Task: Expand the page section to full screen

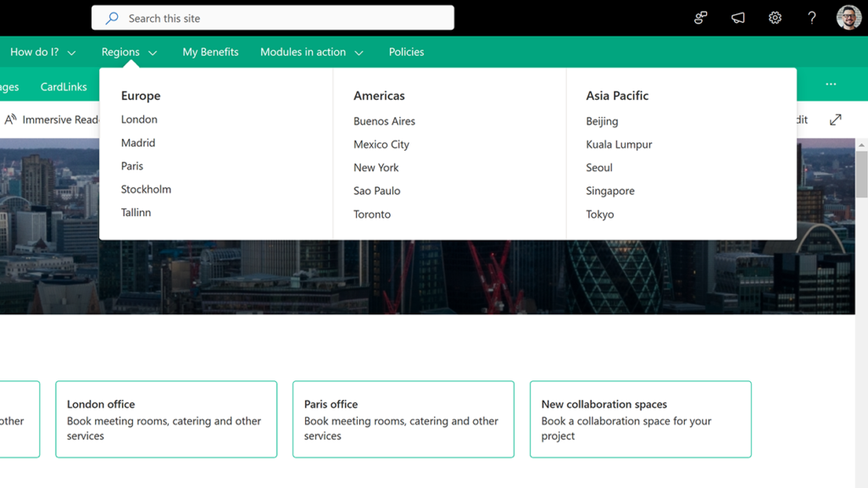Action: 836,119
